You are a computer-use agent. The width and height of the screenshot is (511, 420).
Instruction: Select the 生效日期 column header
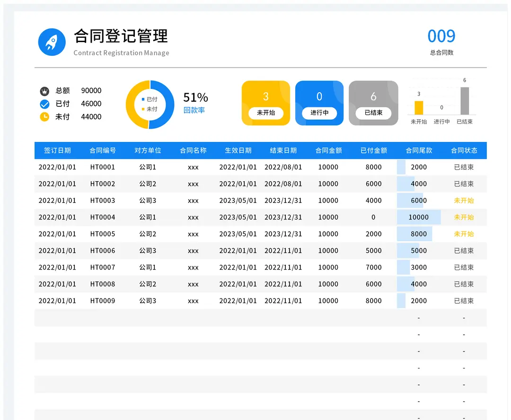click(x=238, y=150)
